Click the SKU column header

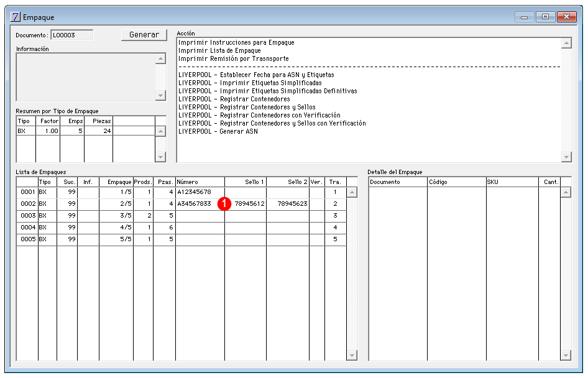[512, 182]
